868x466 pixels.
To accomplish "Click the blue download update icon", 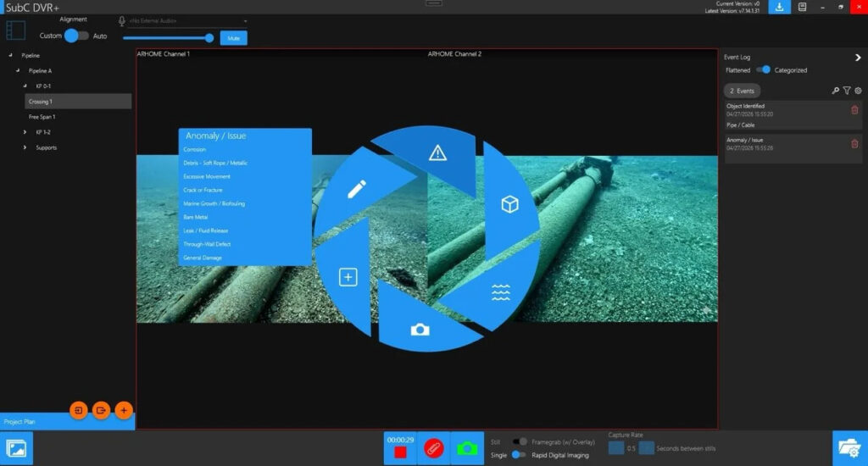I will point(780,7).
